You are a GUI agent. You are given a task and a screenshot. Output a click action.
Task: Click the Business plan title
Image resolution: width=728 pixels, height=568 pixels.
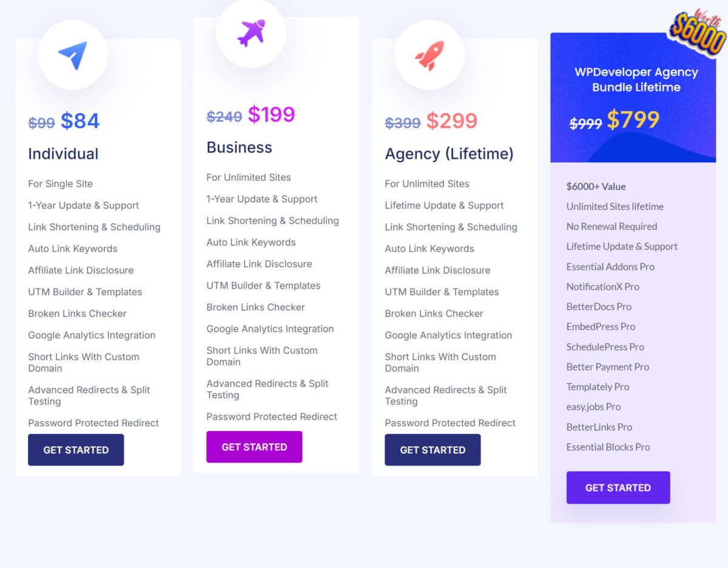click(239, 147)
